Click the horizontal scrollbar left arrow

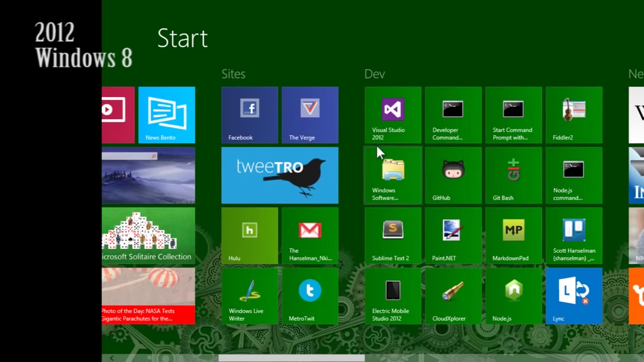pyautogui.click(x=111, y=358)
